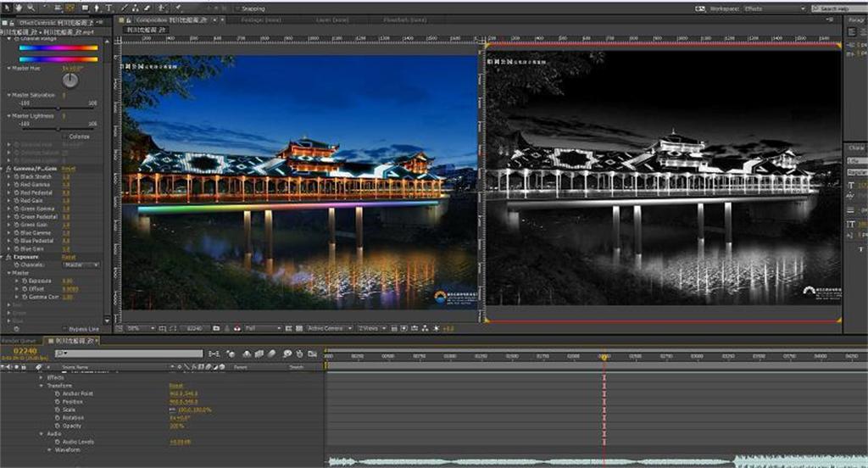Open the Active Camera view dropdown

[328, 328]
